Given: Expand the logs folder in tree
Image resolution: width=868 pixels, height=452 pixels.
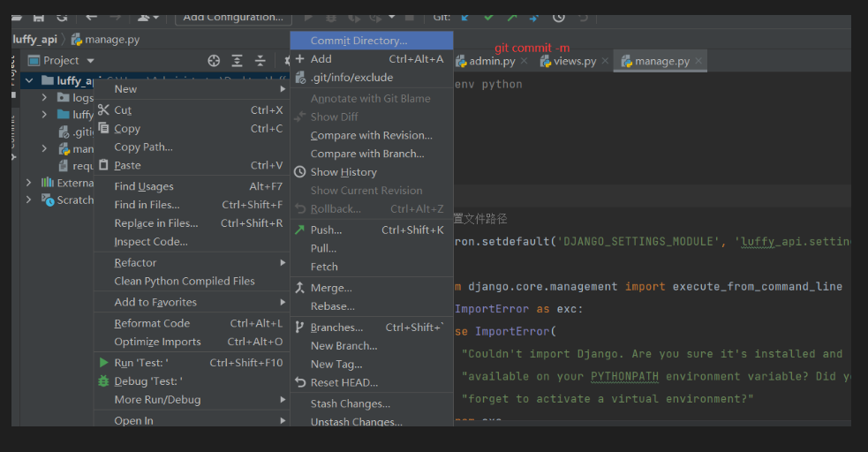Looking at the screenshot, I should (x=45, y=98).
